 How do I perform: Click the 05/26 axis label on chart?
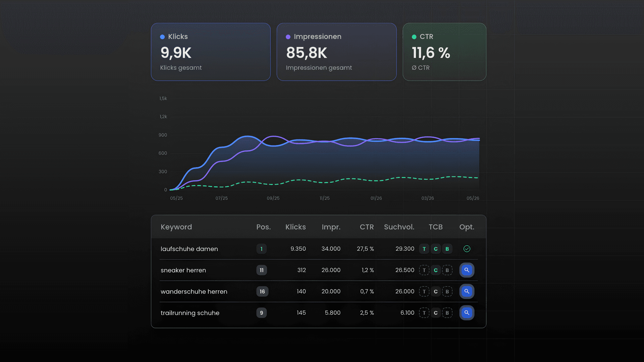(473, 198)
